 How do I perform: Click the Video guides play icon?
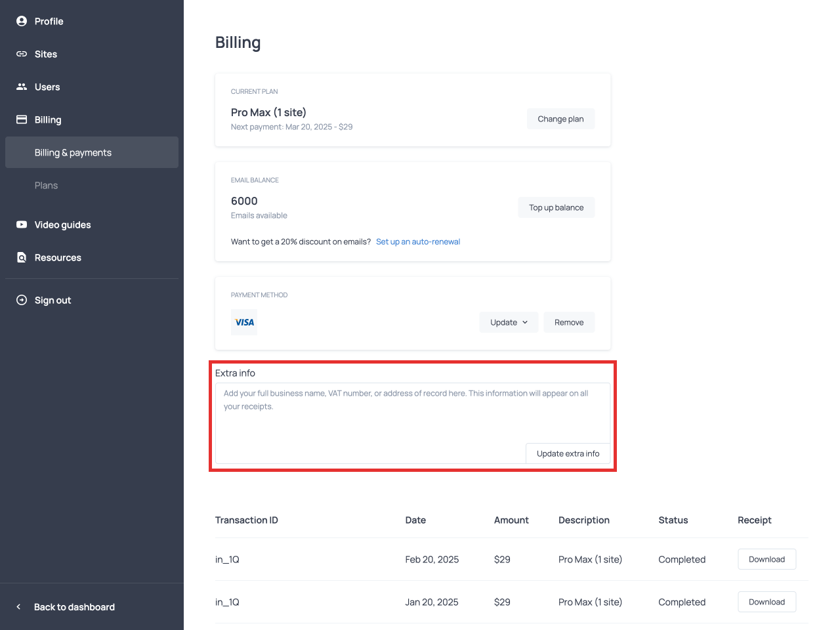[22, 224]
